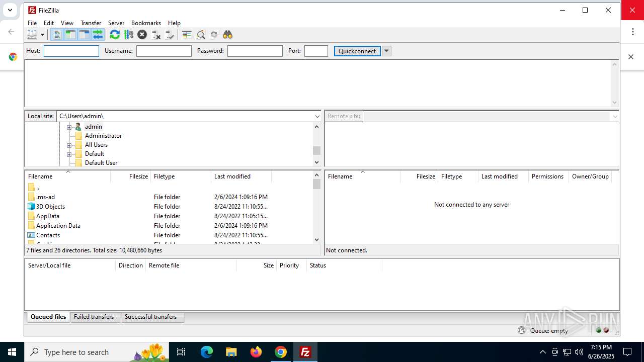This screenshot has height=362, width=644.
Task: Click the reconnect to last server icon
Action: point(170,35)
